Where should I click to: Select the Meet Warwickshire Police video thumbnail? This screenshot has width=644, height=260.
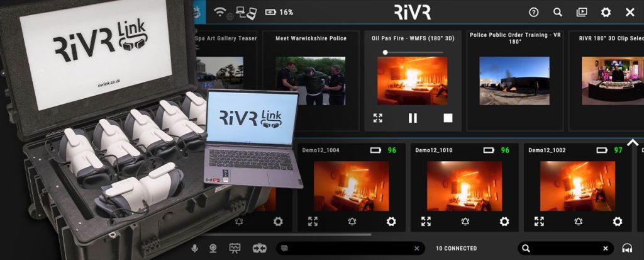click(310, 81)
